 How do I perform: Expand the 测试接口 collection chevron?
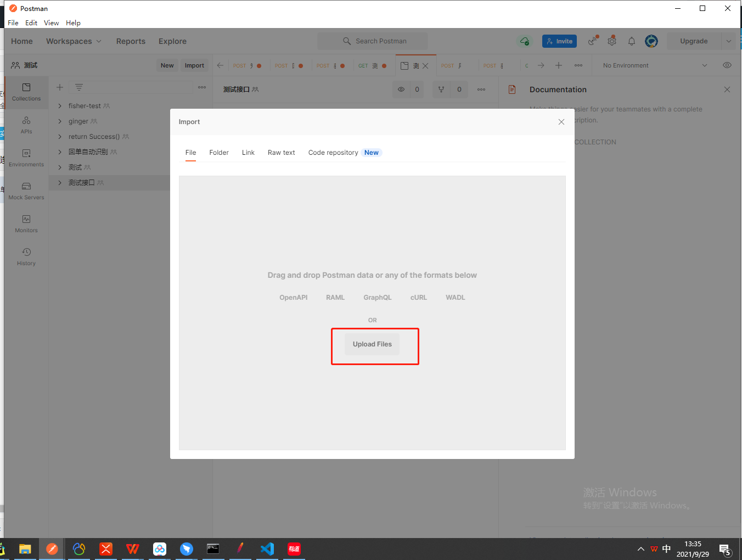[x=60, y=183]
